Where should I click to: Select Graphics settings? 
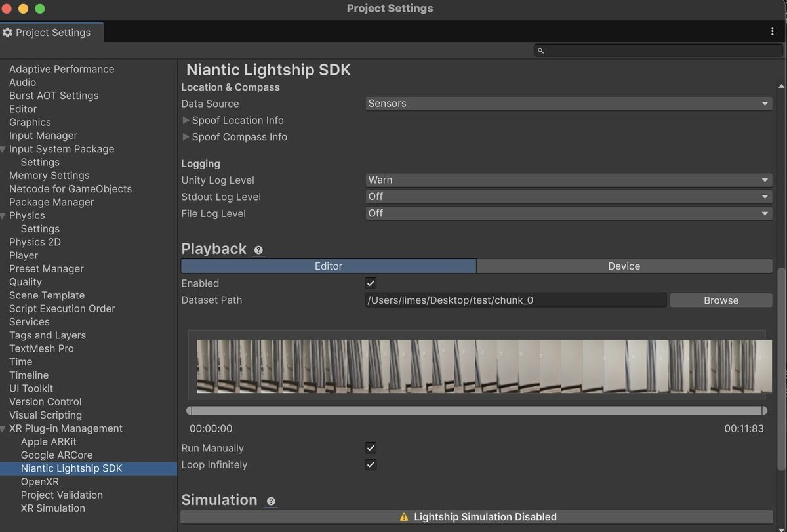click(30, 122)
